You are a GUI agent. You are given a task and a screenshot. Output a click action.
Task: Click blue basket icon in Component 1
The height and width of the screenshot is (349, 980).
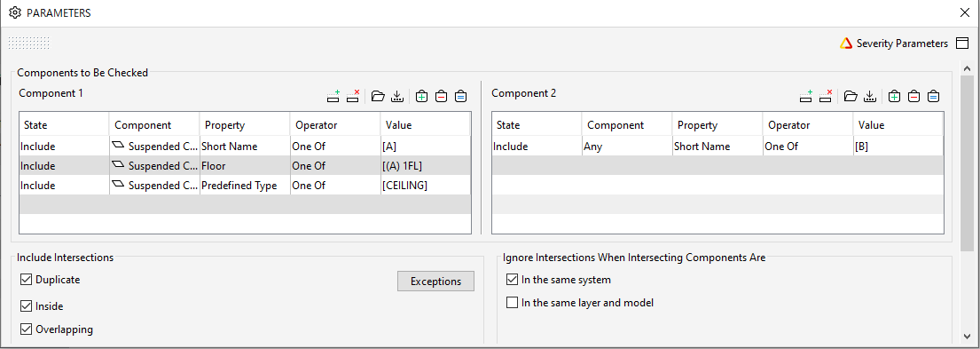[460, 96]
